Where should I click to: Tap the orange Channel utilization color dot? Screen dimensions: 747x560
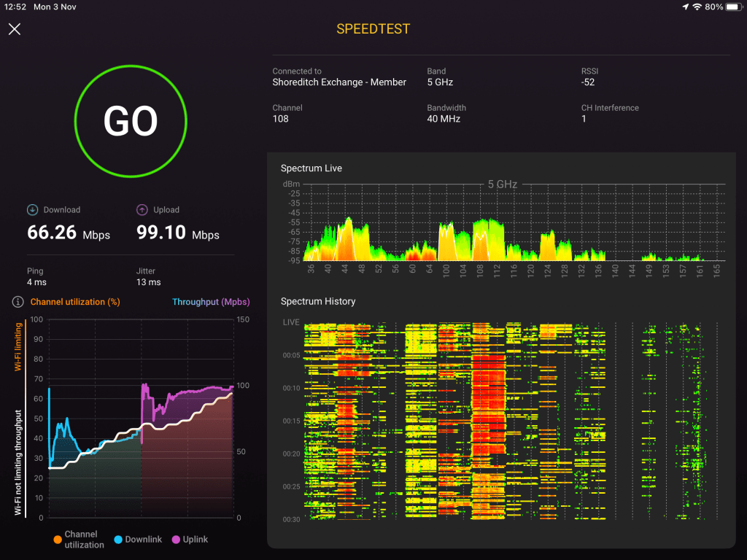click(x=59, y=539)
